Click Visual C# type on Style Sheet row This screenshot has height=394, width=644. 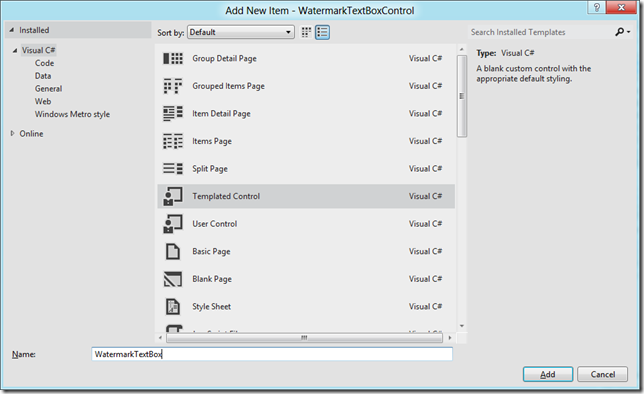[425, 306]
